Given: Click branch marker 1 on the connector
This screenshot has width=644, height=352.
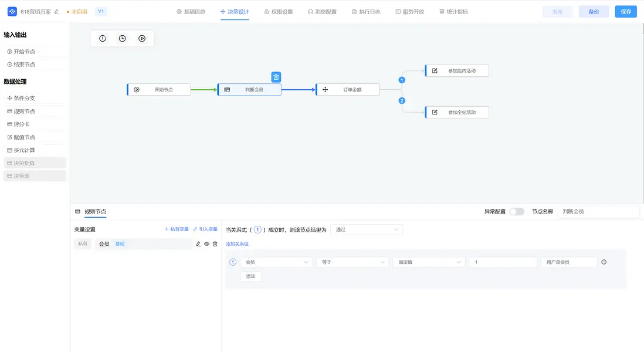Looking at the screenshot, I should click(402, 80).
